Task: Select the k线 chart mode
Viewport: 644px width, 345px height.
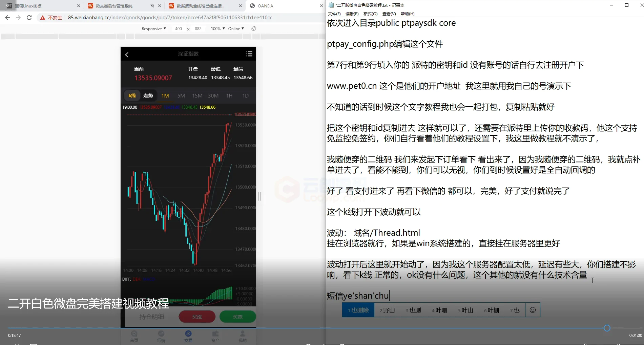Action: pyautogui.click(x=132, y=95)
